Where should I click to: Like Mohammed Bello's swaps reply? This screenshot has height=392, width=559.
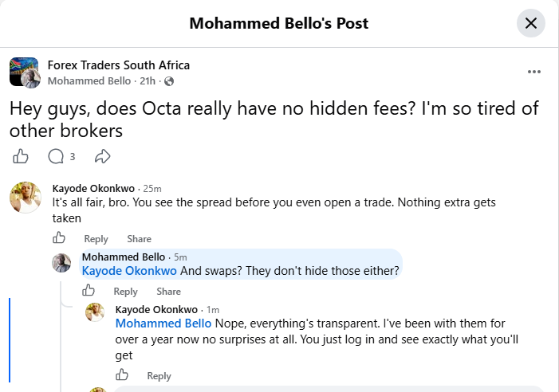coord(89,290)
